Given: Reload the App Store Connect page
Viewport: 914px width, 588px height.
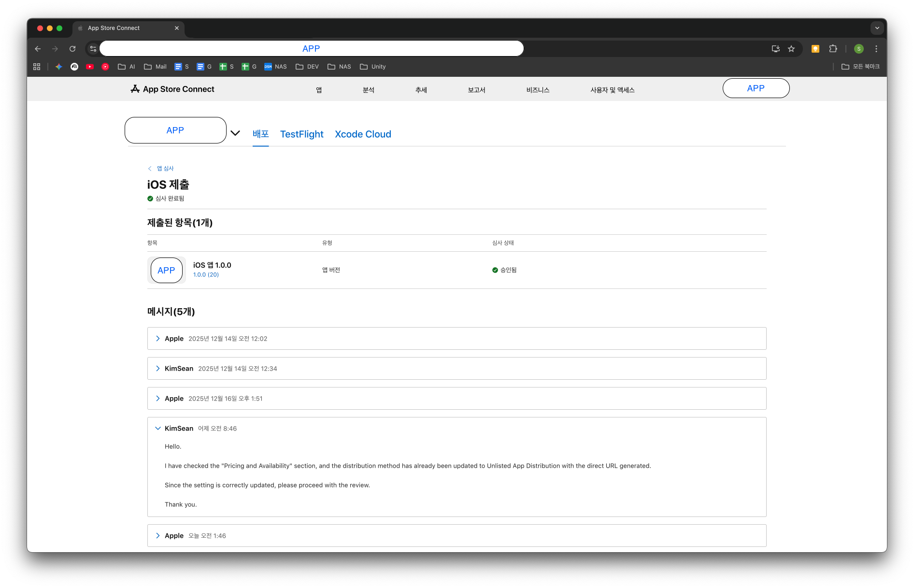Looking at the screenshot, I should pos(72,49).
